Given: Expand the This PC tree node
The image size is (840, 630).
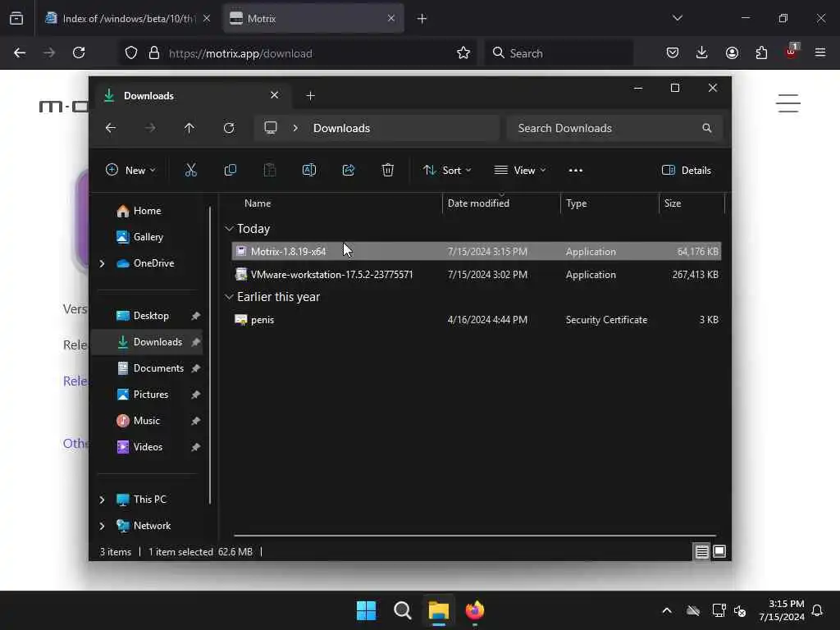Looking at the screenshot, I should point(102,500).
